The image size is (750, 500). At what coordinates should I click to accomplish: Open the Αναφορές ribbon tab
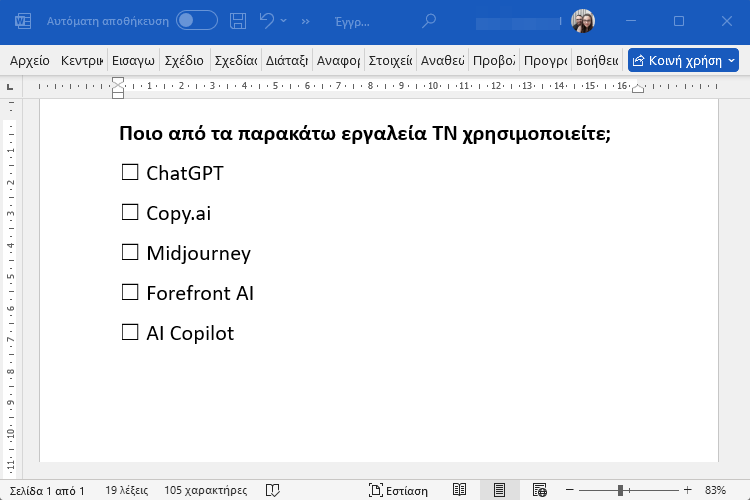tap(338, 61)
